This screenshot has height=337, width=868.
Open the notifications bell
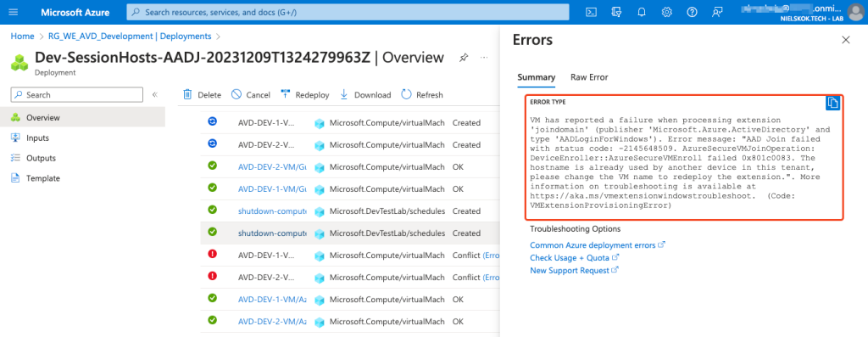[643, 12]
